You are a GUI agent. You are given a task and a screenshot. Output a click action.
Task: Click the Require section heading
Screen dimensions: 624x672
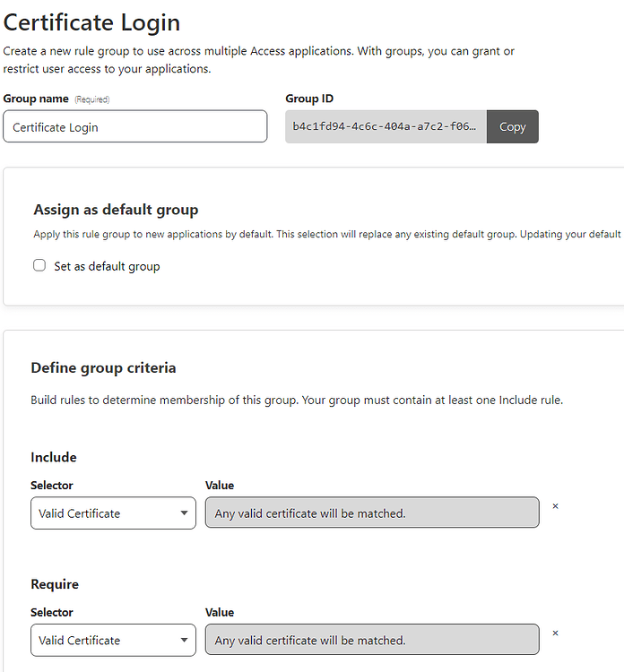point(55,584)
